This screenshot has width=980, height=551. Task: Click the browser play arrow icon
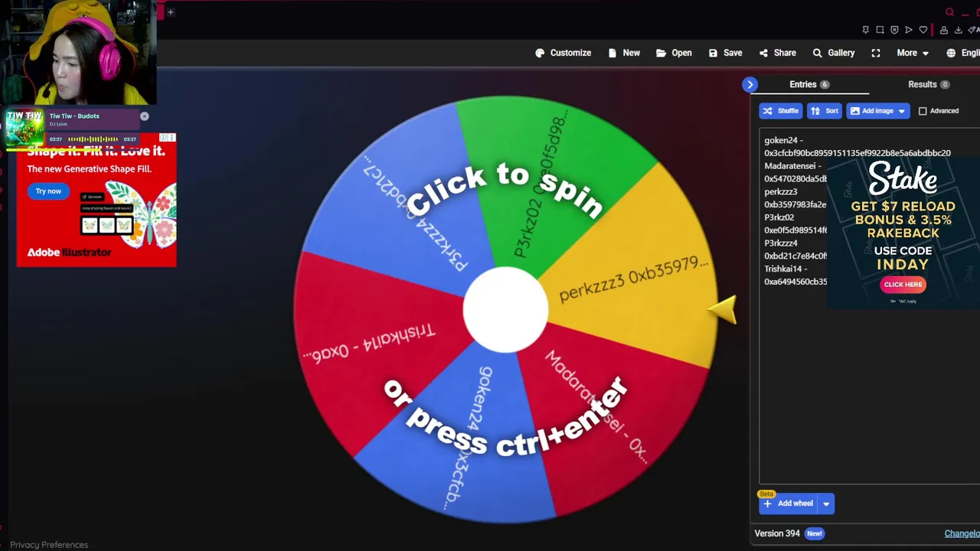click(x=909, y=30)
